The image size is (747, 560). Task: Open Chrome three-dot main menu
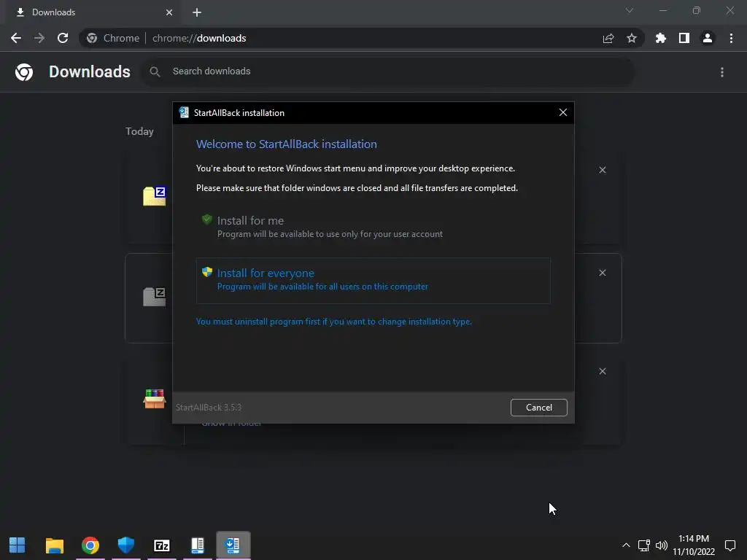(x=731, y=38)
